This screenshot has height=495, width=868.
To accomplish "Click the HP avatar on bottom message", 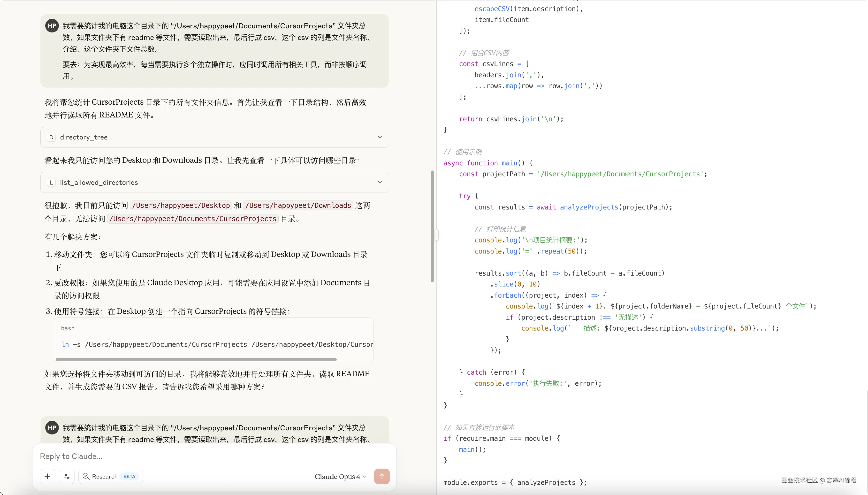I will [52, 428].
